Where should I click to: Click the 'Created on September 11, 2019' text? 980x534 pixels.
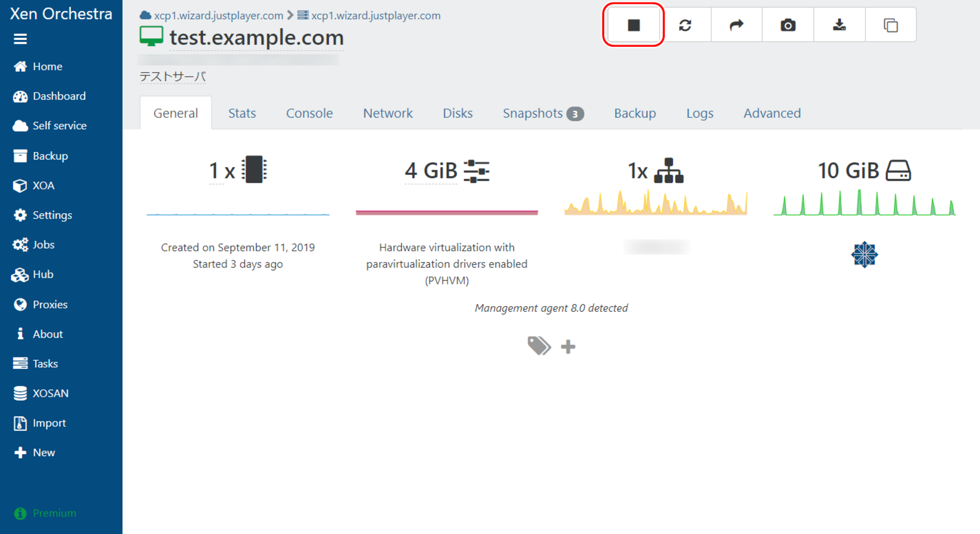coord(238,247)
